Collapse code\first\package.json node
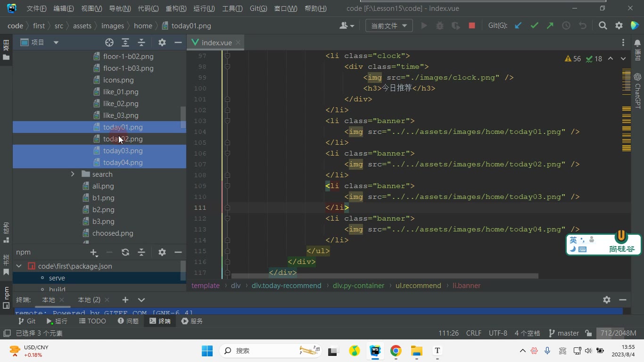The height and width of the screenshot is (362, 644). (x=19, y=266)
